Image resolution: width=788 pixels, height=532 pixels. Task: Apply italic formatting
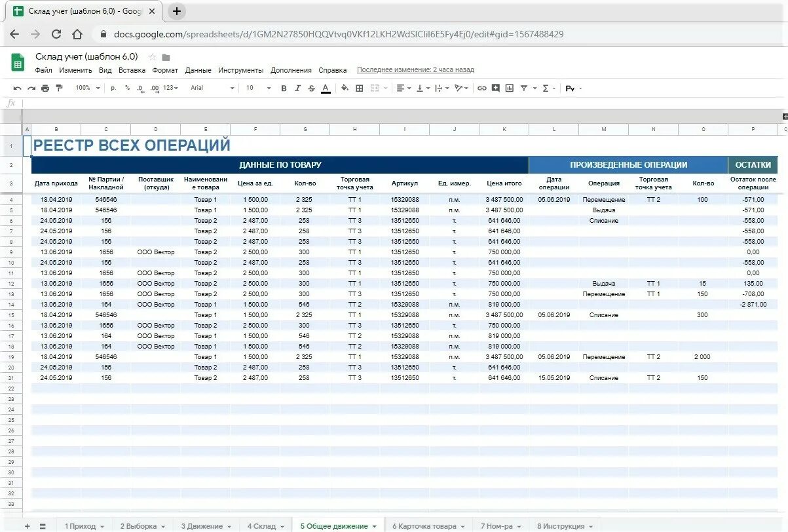point(297,88)
